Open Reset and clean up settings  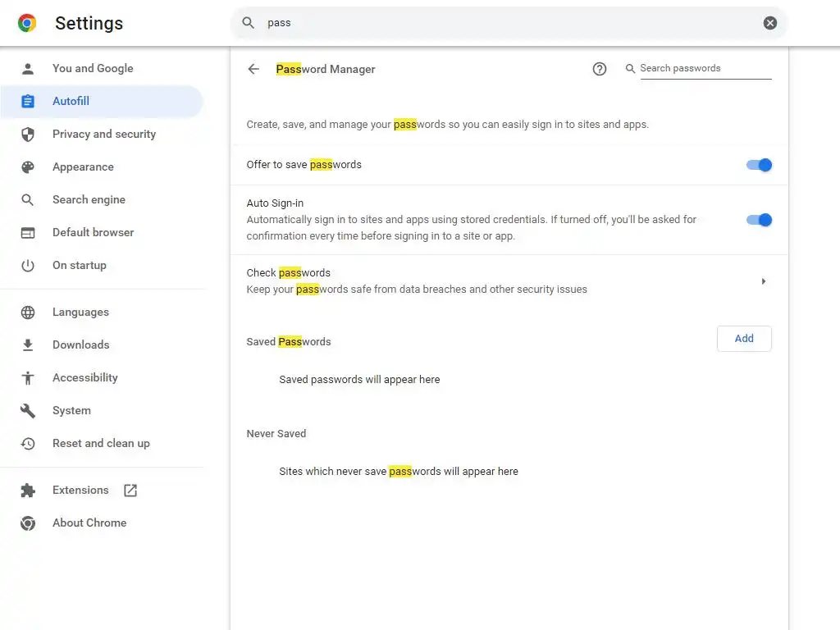coord(102,444)
